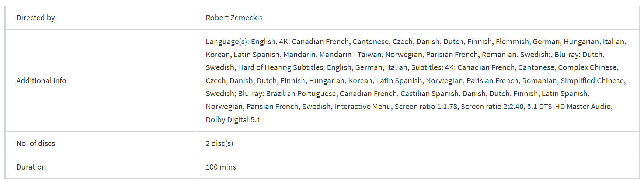
Task: Click the 'Brazilian Portuguese' subtitle entry
Action: point(301,94)
